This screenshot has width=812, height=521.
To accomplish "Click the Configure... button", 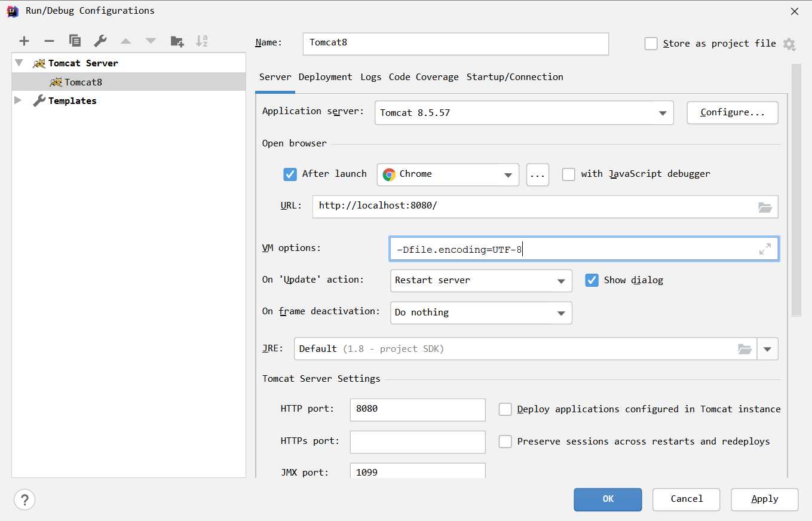I will [733, 113].
